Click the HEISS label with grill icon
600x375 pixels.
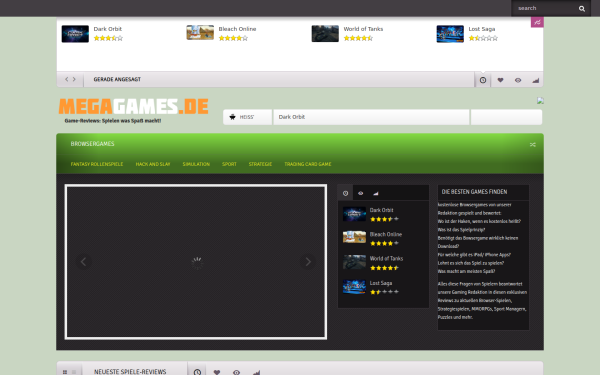[x=247, y=117]
